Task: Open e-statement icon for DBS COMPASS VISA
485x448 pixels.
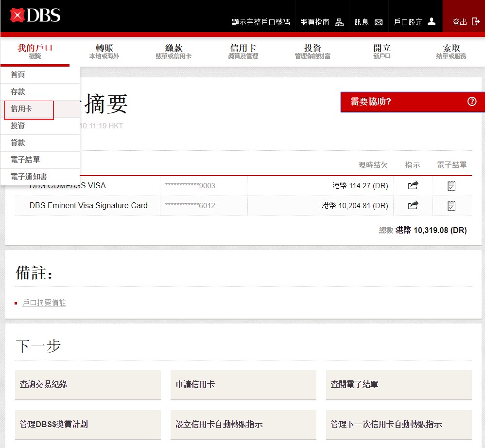Action: click(451, 186)
